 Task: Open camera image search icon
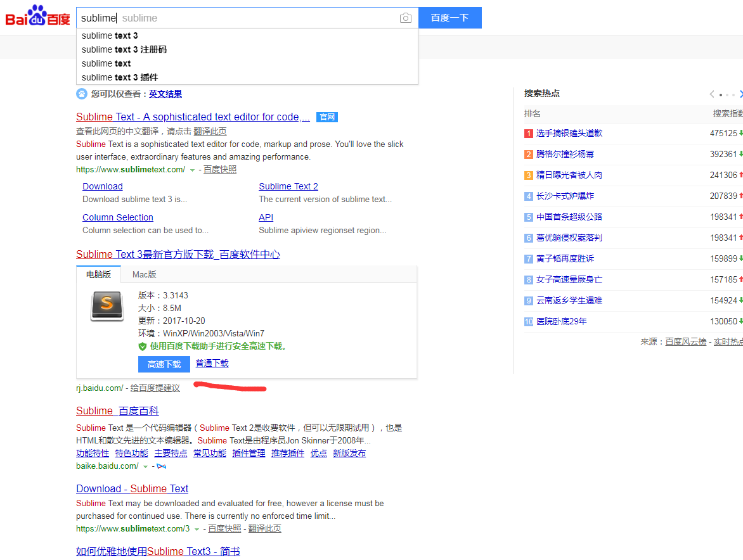pyautogui.click(x=405, y=18)
